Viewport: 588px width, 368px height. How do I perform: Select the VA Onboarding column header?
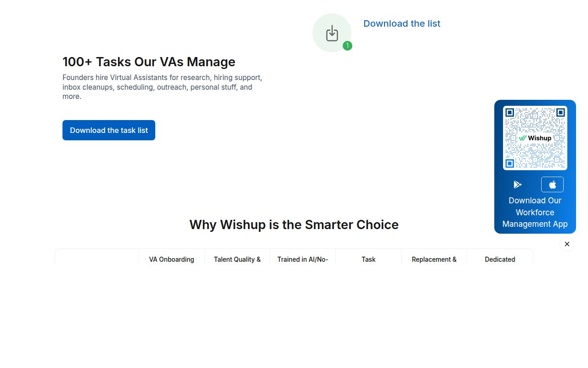[171, 259]
